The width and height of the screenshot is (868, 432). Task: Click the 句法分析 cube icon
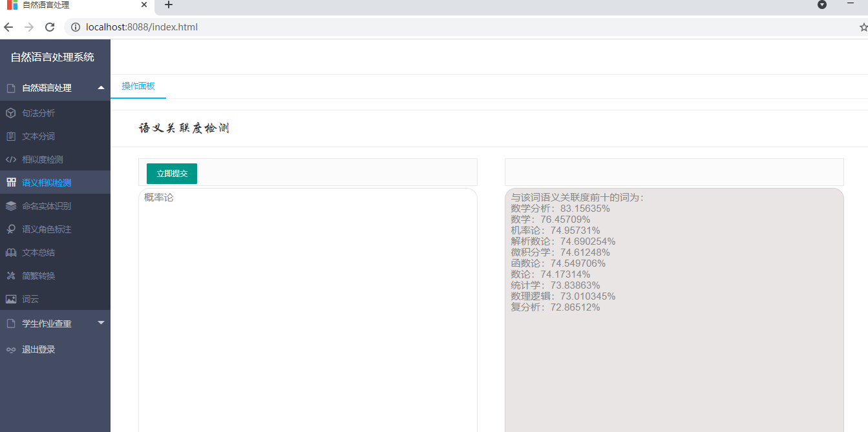click(x=10, y=113)
